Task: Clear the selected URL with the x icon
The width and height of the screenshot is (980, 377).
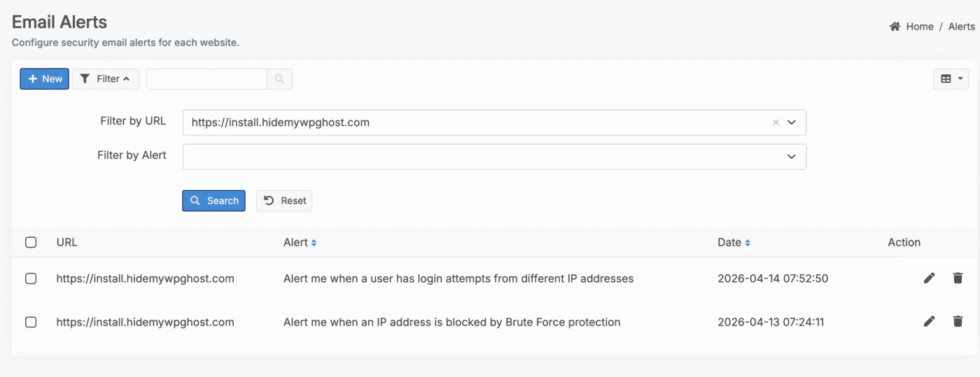Action: pyautogui.click(x=776, y=122)
